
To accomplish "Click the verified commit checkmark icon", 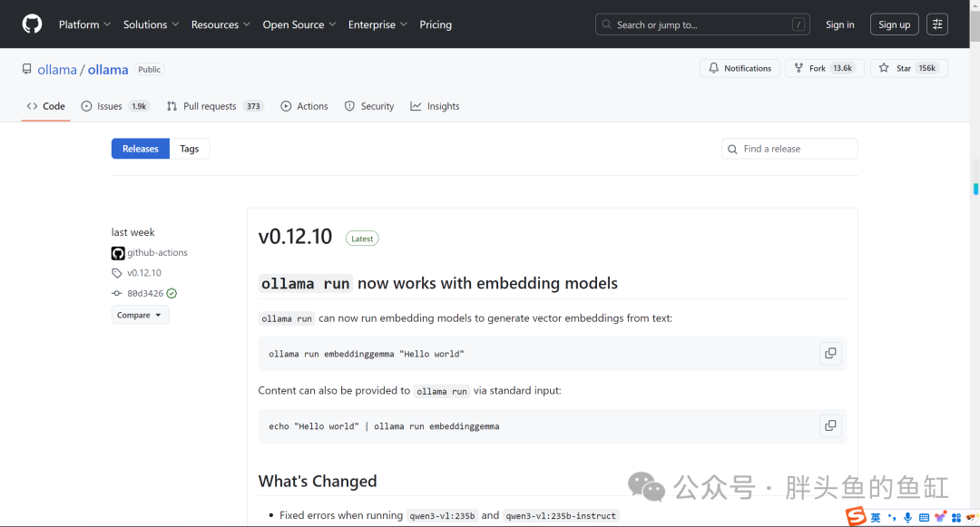I will pos(171,294).
